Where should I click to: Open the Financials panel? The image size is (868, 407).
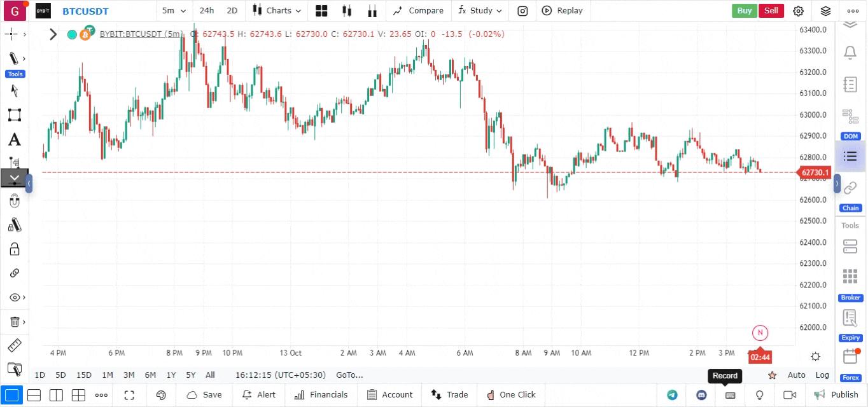click(x=321, y=395)
